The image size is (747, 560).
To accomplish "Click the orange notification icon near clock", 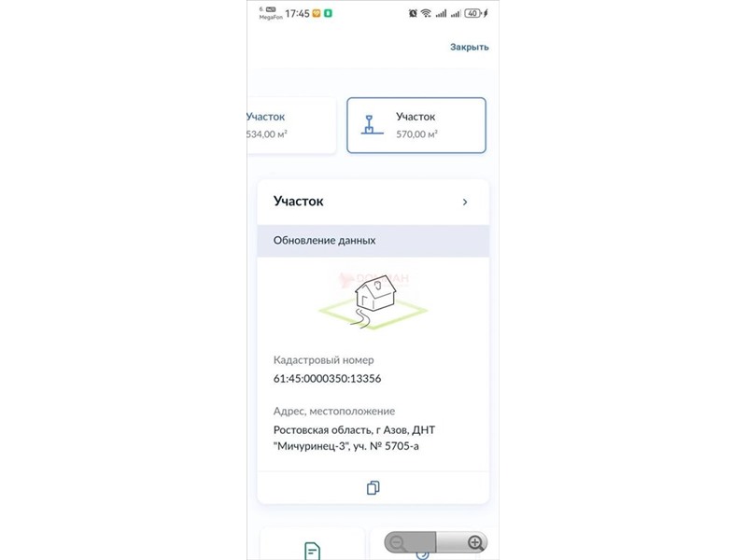I will (317, 13).
